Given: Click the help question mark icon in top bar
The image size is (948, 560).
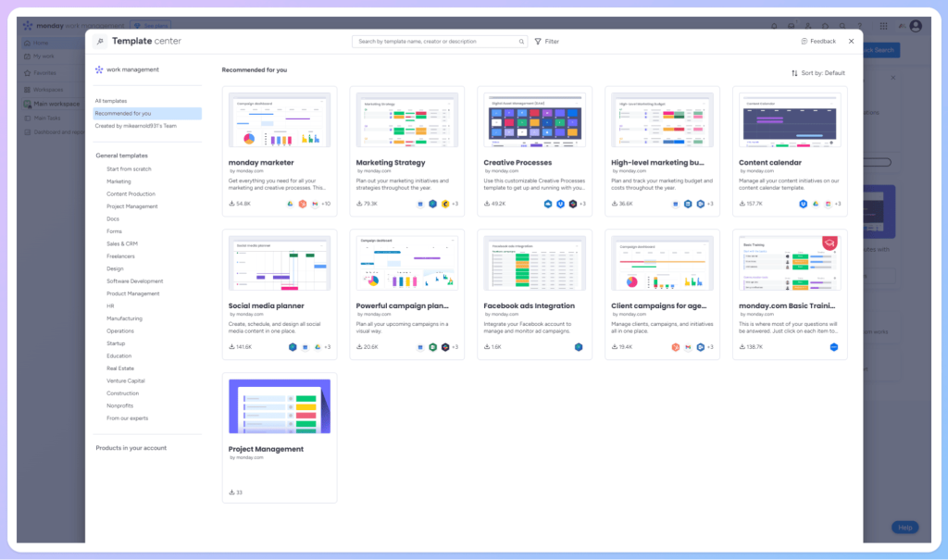Looking at the screenshot, I should [x=860, y=26].
